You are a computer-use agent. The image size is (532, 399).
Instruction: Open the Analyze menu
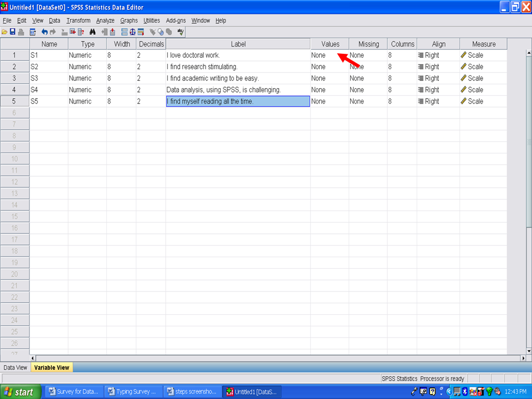click(105, 21)
